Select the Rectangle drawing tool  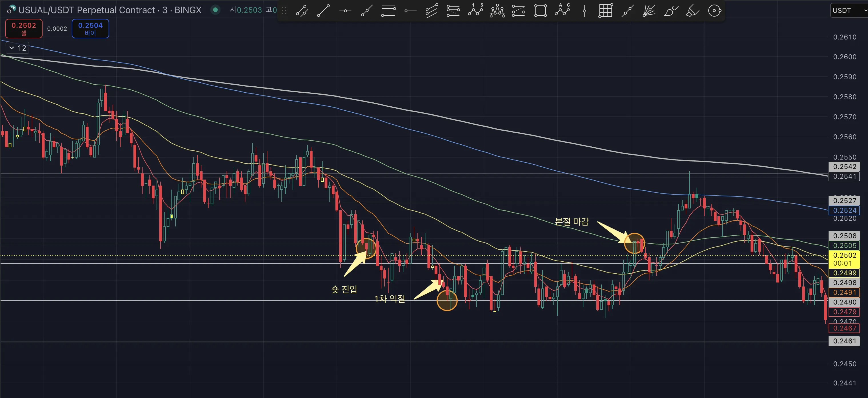click(541, 11)
